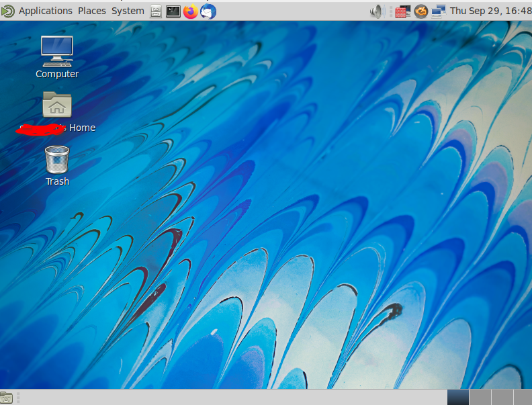The height and width of the screenshot is (405, 532).
Task: Toggle the Show Desktop button
Action: (x=7, y=398)
